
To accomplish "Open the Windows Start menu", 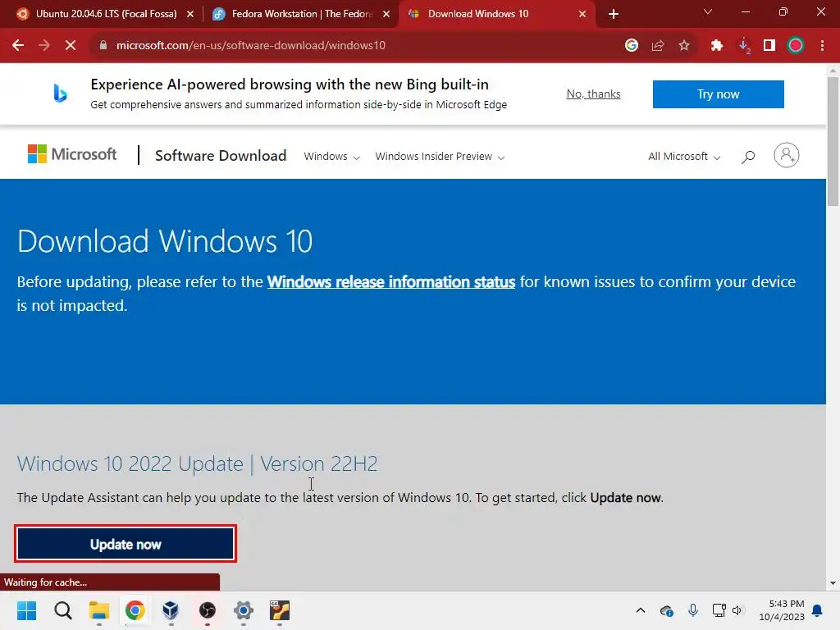I will 27,610.
